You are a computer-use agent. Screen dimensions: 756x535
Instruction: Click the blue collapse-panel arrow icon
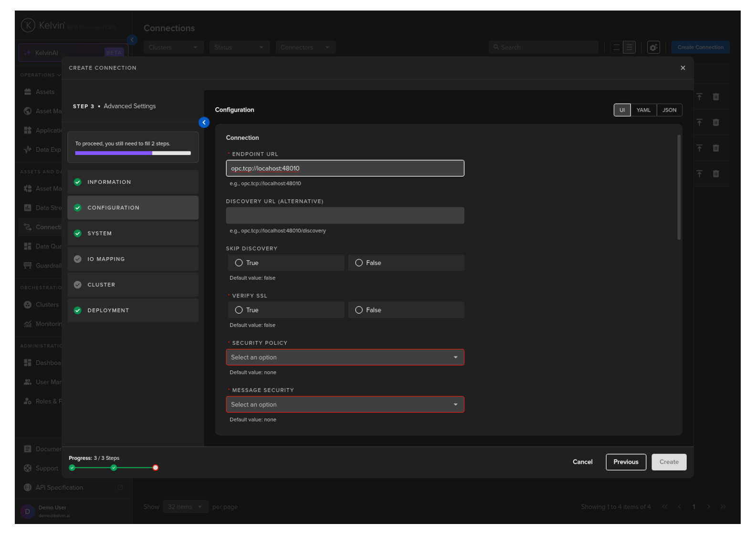pyautogui.click(x=204, y=123)
